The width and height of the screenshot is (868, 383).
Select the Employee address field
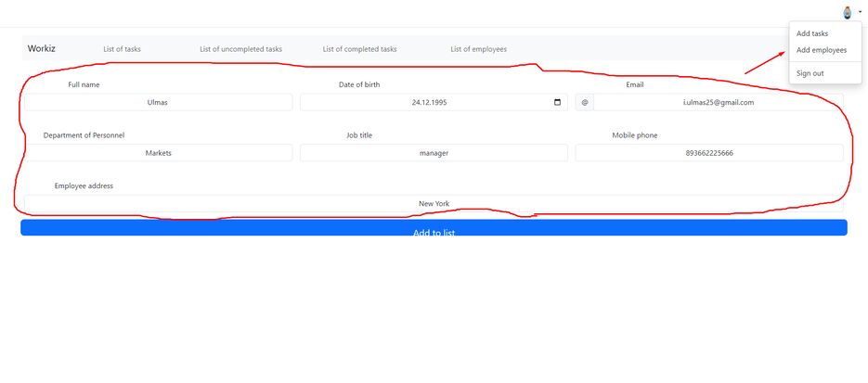point(433,203)
